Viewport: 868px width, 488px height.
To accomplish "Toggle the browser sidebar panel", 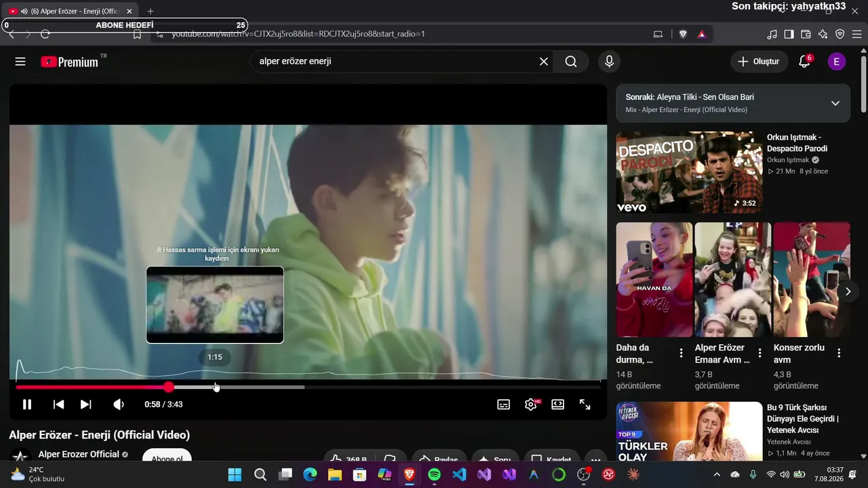I will pyautogui.click(x=789, y=34).
